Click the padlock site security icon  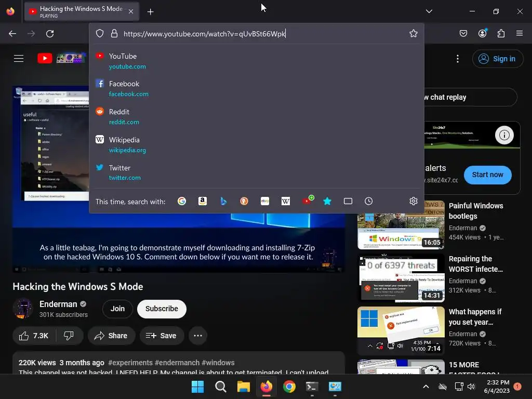pyautogui.click(x=114, y=34)
